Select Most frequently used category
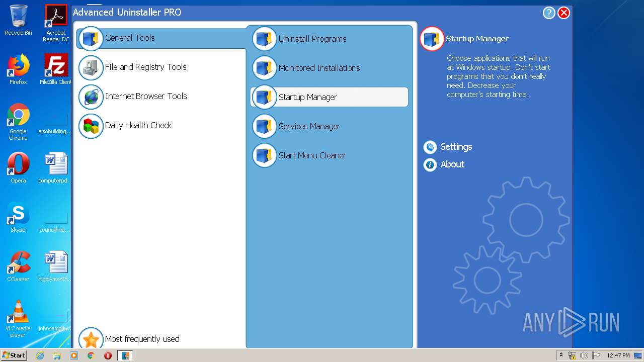The width and height of the screenshot is (644, 362). tap(142, 339)
